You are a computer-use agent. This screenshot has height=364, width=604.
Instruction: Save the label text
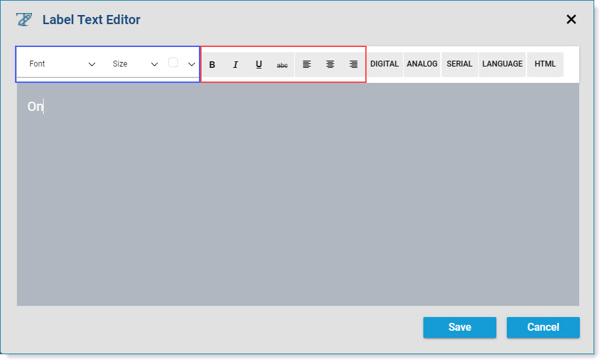pos(460,327)
